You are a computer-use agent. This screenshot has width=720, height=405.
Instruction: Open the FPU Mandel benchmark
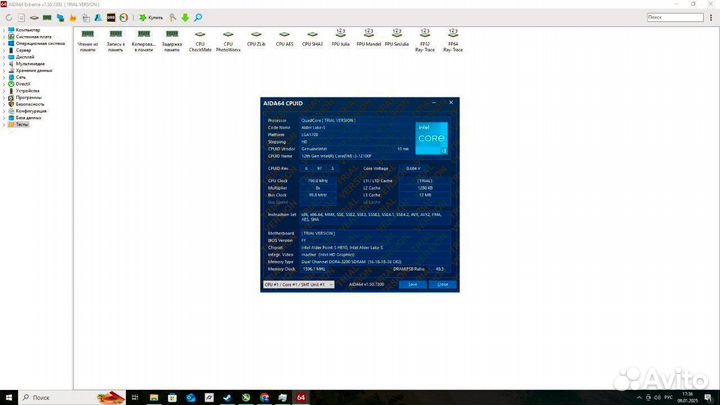(369, 38)
